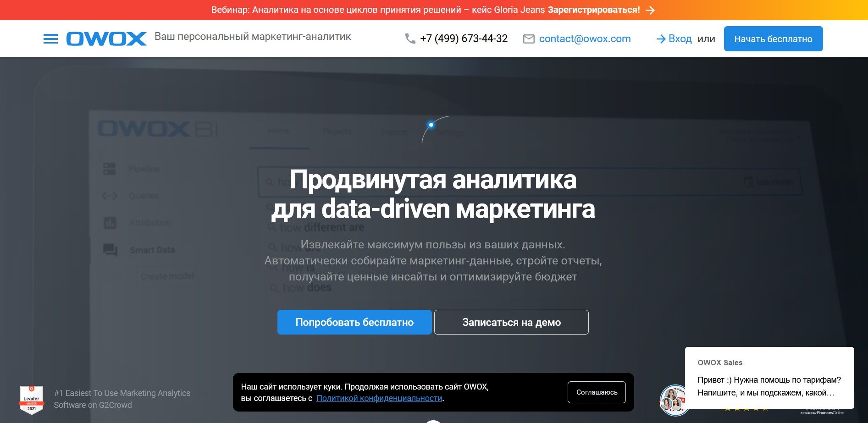Open the OWOX Sales chat message popup
The image size is (868, 423).
click(769, 378)
